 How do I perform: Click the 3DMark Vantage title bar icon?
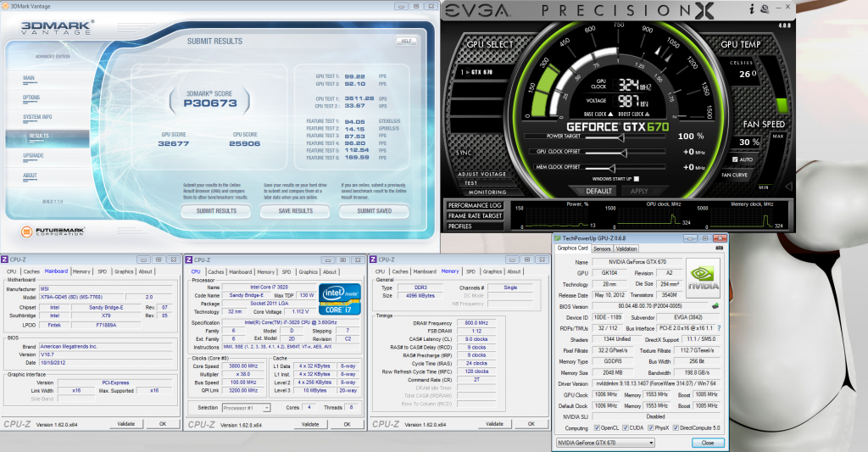[5, 6]
